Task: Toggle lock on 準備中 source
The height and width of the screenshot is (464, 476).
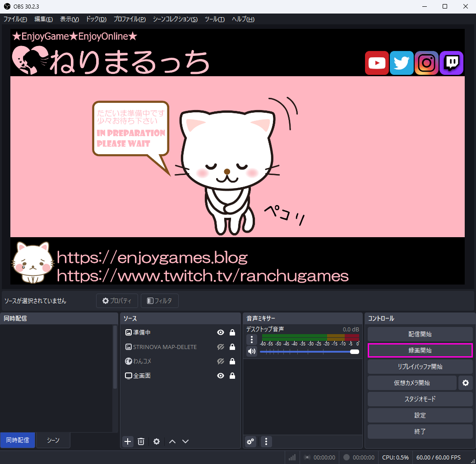Action: (x=232, y=332)
